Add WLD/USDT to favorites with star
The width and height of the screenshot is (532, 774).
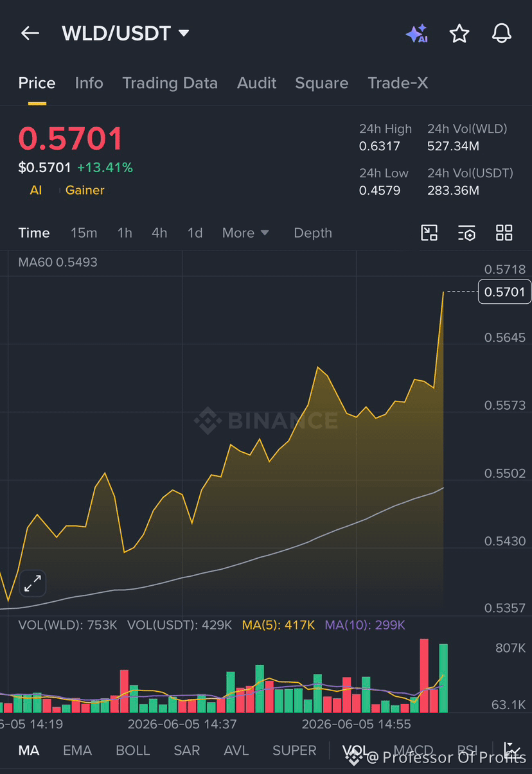459,33
